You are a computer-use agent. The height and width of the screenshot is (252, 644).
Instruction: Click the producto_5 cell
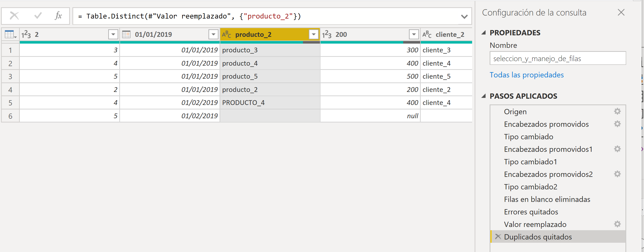(270, 76)
